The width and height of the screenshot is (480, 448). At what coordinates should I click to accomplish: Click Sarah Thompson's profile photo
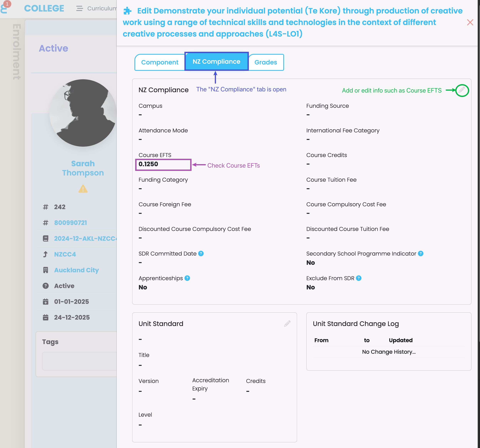point(83,113)
